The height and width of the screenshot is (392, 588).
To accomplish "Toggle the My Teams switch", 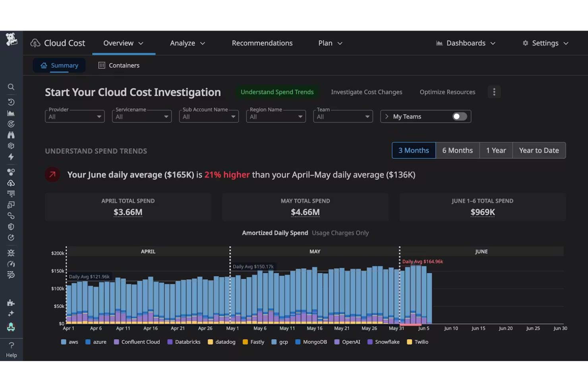I will pos(460,116).
